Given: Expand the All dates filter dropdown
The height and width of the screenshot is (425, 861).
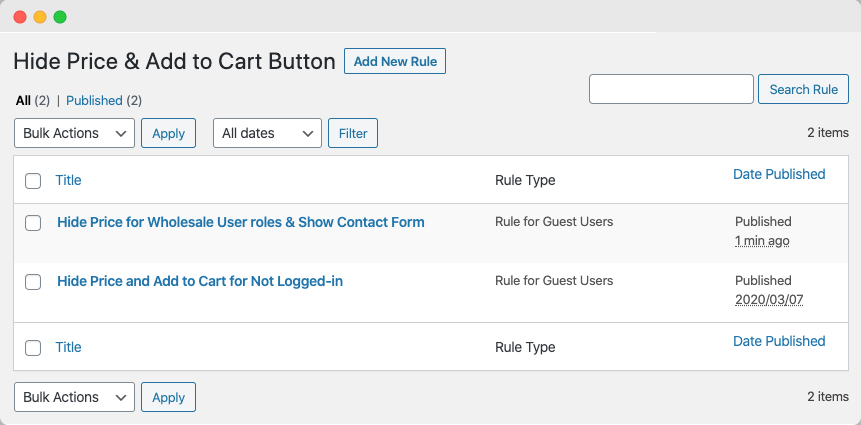Looking at the screenshot, I should click(267, 133).
